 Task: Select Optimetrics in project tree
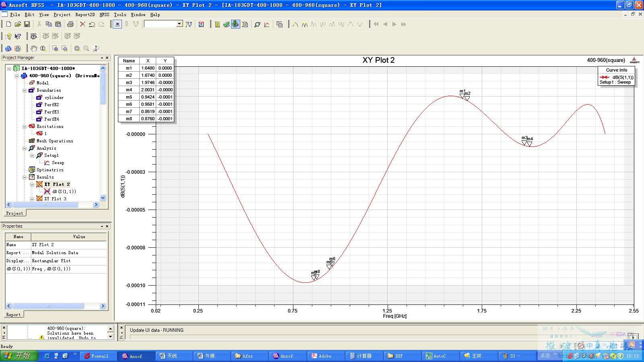pyautogui.click(x=50, y=170)
